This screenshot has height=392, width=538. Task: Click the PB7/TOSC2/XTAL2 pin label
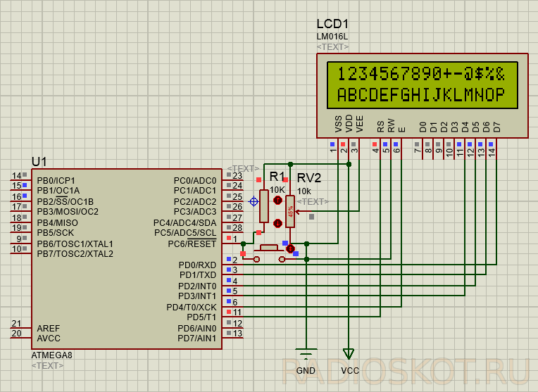[75, 254]
